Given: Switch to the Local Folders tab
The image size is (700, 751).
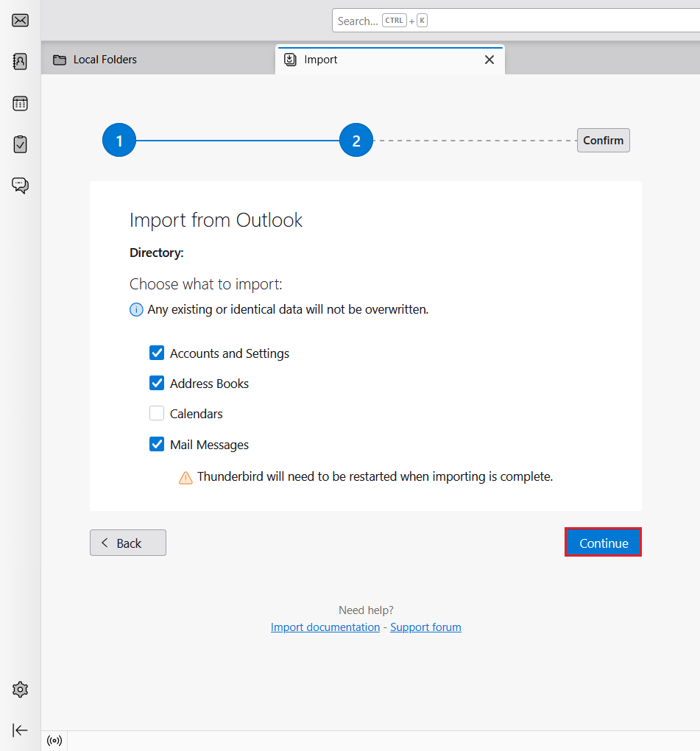Looking at the screenshot, I should click(x=158, y=60).
